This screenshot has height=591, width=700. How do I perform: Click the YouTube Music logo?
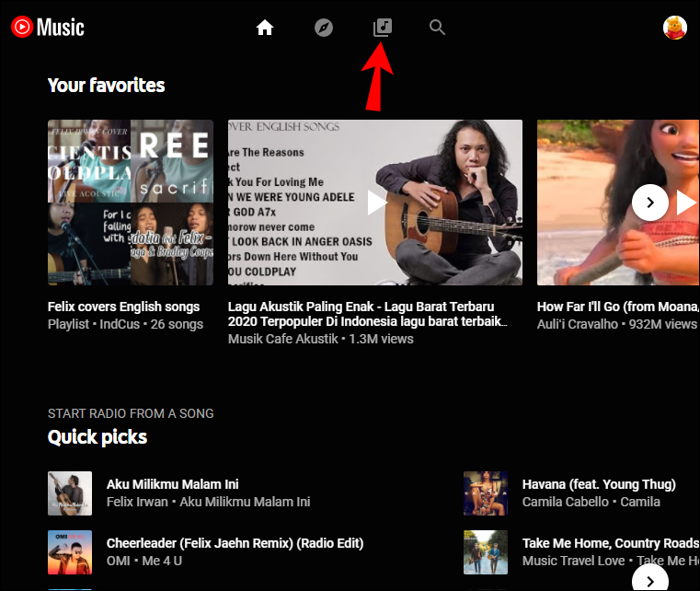[48, 28]
